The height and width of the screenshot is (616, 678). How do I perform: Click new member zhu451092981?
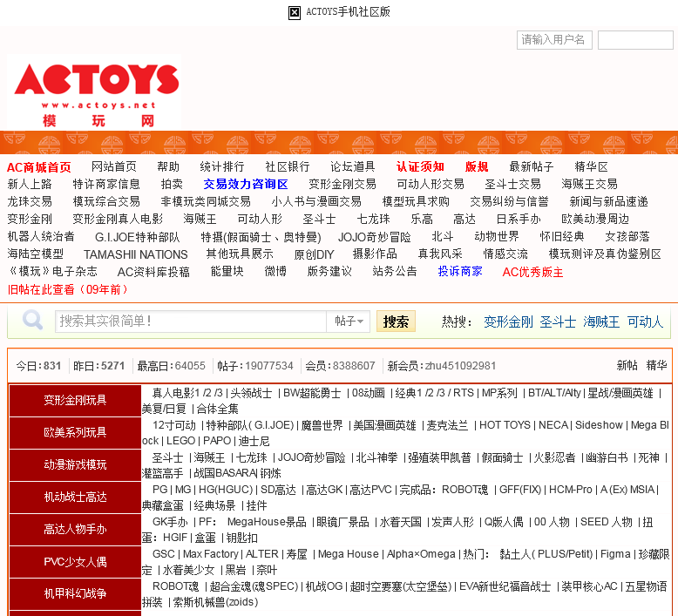(x=460, y=366)
